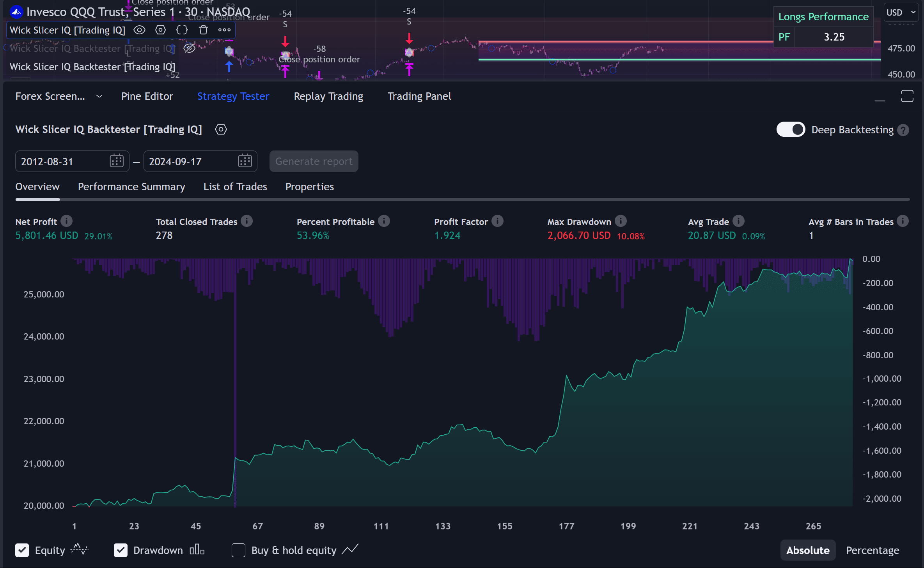Screen dimensions: 924x568
Task: Click the PF value 3.25 in Longs Performance
Action: (x=834, y=37)
